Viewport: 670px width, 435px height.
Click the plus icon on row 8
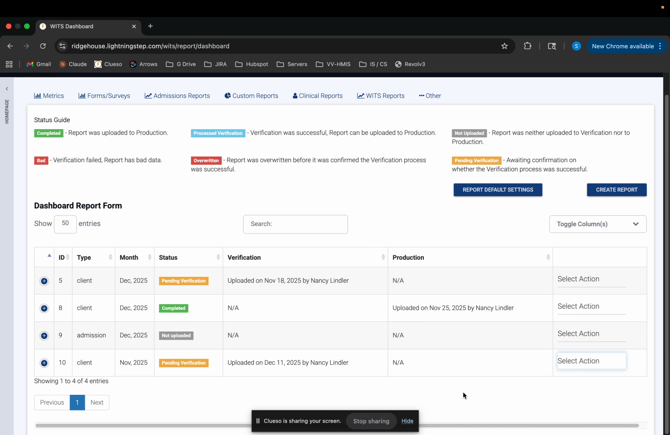click(x=44, y=308)
